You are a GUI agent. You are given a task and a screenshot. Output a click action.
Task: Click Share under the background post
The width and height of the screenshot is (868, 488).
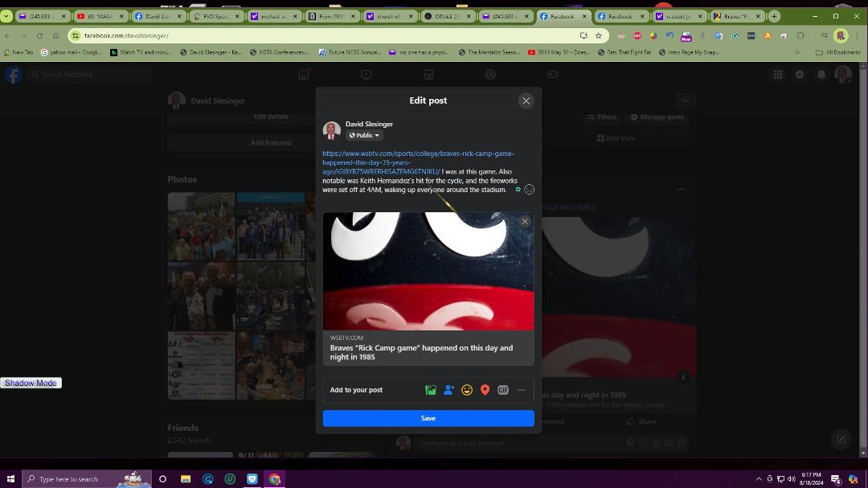(641, 421)
